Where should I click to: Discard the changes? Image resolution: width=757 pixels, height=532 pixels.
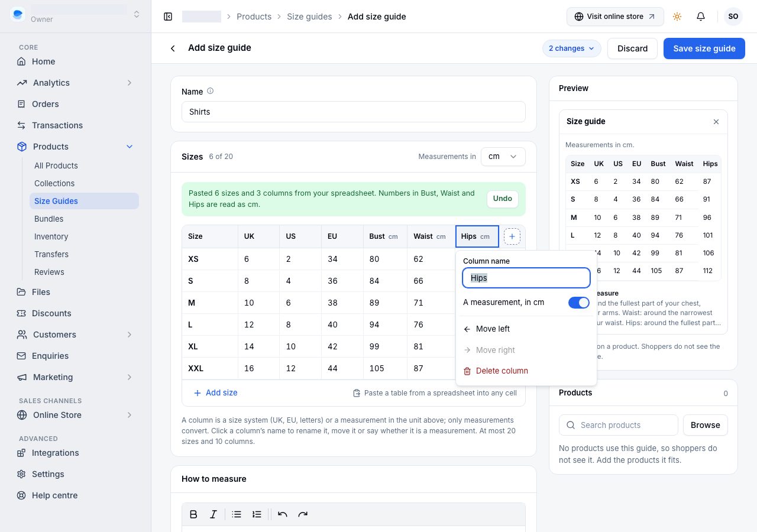(633, 48)
